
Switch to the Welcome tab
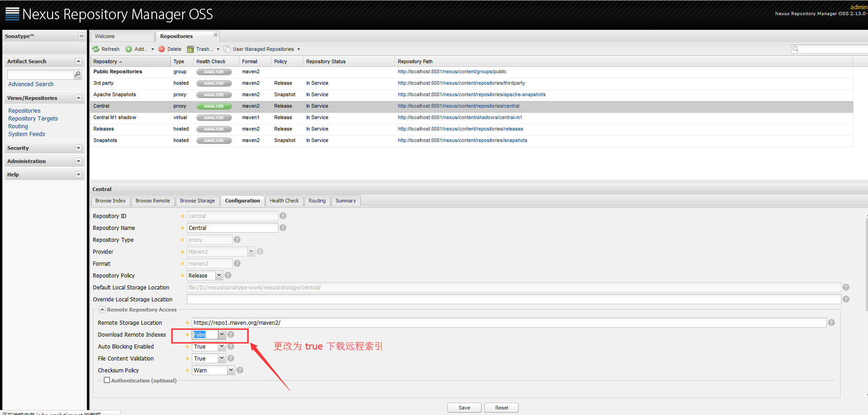(x=122, y=36)
